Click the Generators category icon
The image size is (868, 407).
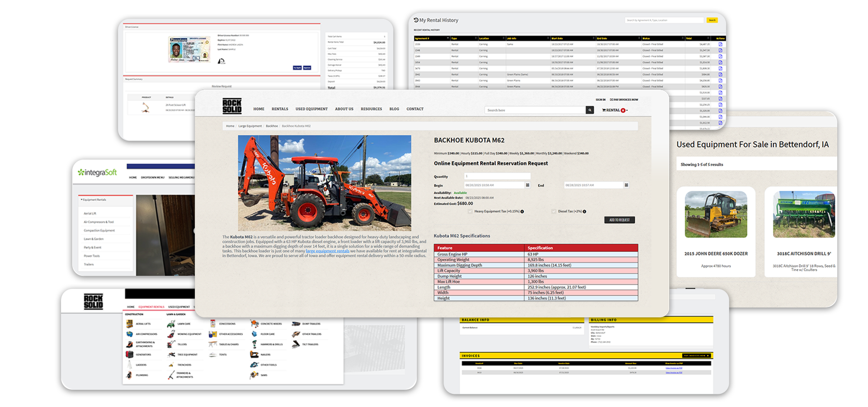pos(130,355)
